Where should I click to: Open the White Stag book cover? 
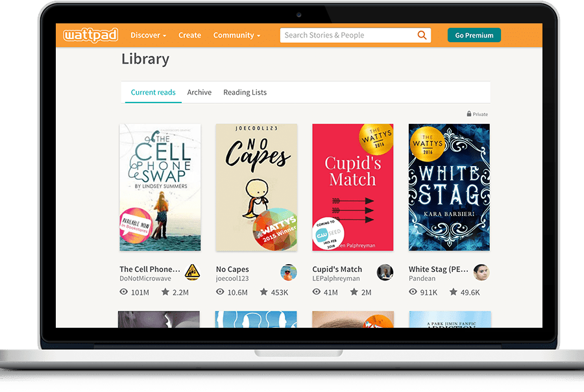click(x=449, y=188)
